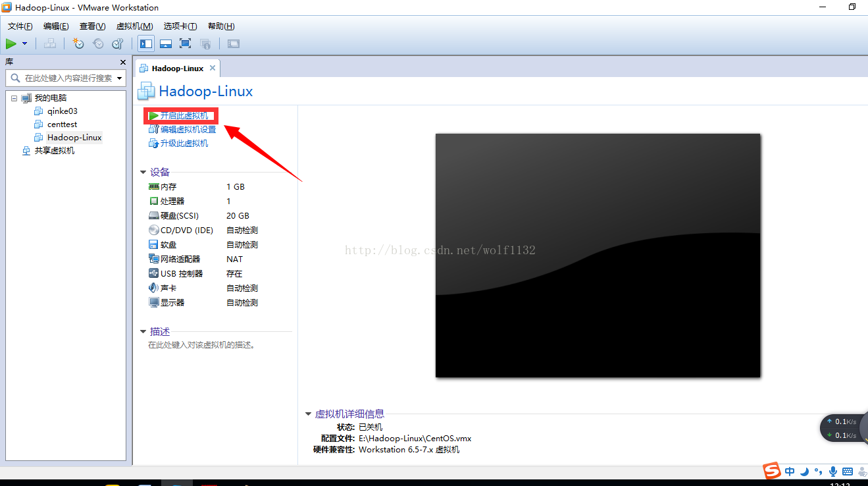The height and width of the screenshot is (486, 868).
Task: Open the power options dropdown arrow in toolbar
Action: 25,43
